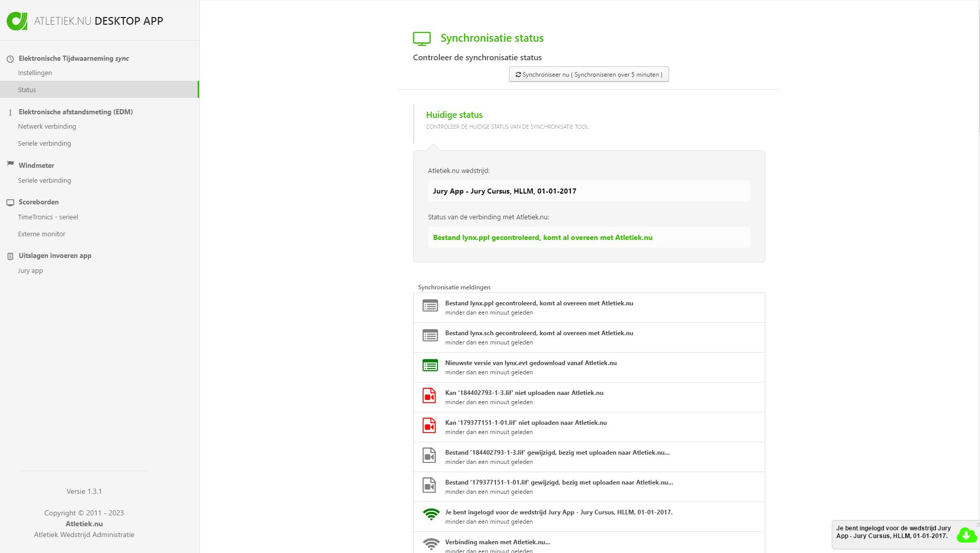
Task: Click the wifi icon beside the login message
Action: [431, 514]
